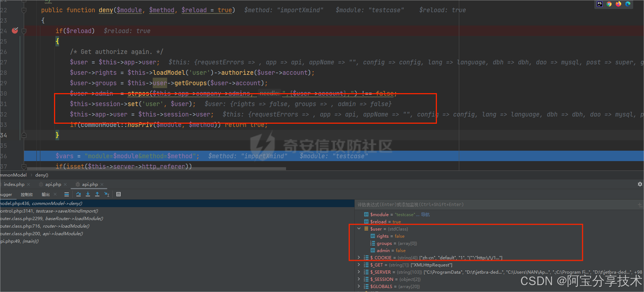The height and width of the screenshot is (292, 644).
Task: Close the active api.php debug tab
Action: click(102, 184)
